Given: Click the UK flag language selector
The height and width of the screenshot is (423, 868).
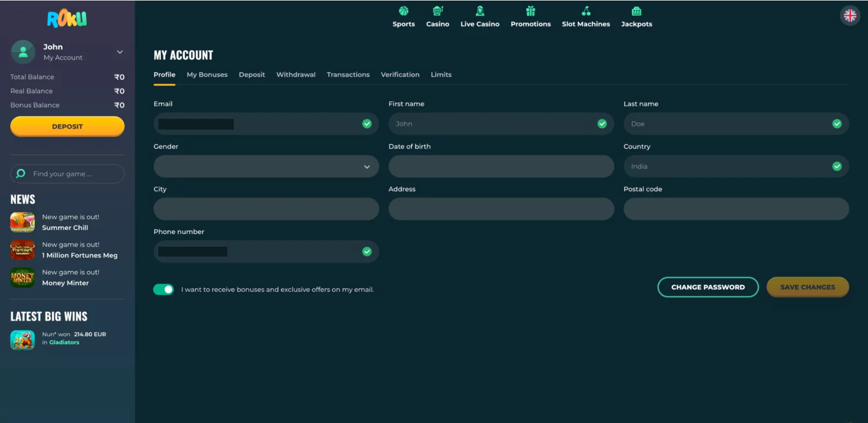Looking at the screenshot, I should [x=850, y=16].
